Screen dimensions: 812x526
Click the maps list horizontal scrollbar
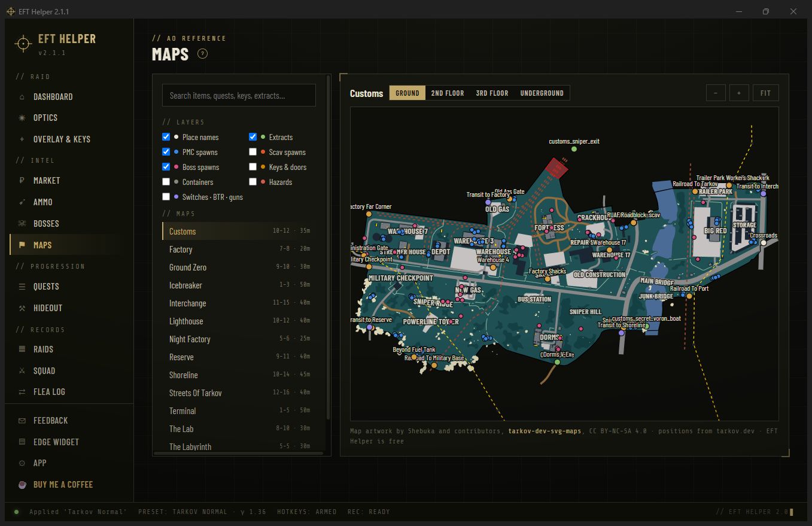point(239,453)
